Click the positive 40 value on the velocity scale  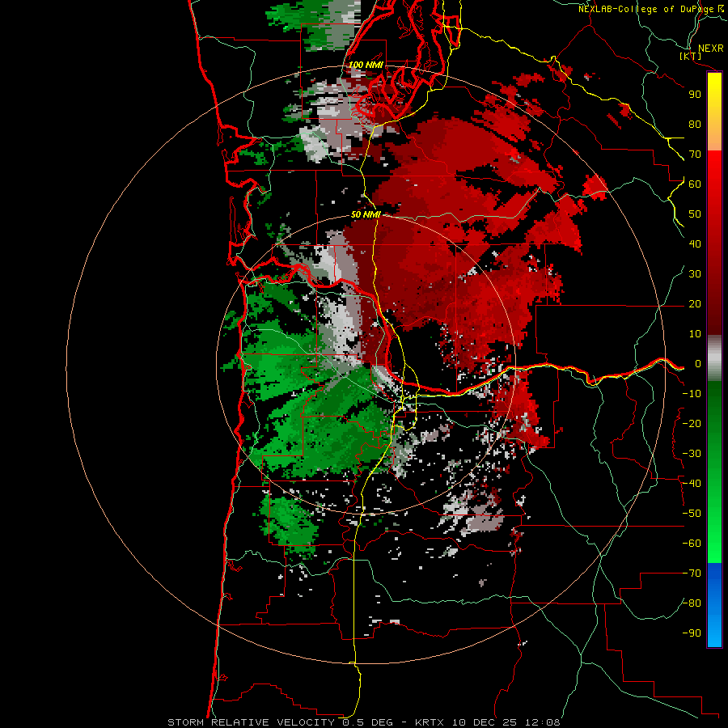click(695, 243)
